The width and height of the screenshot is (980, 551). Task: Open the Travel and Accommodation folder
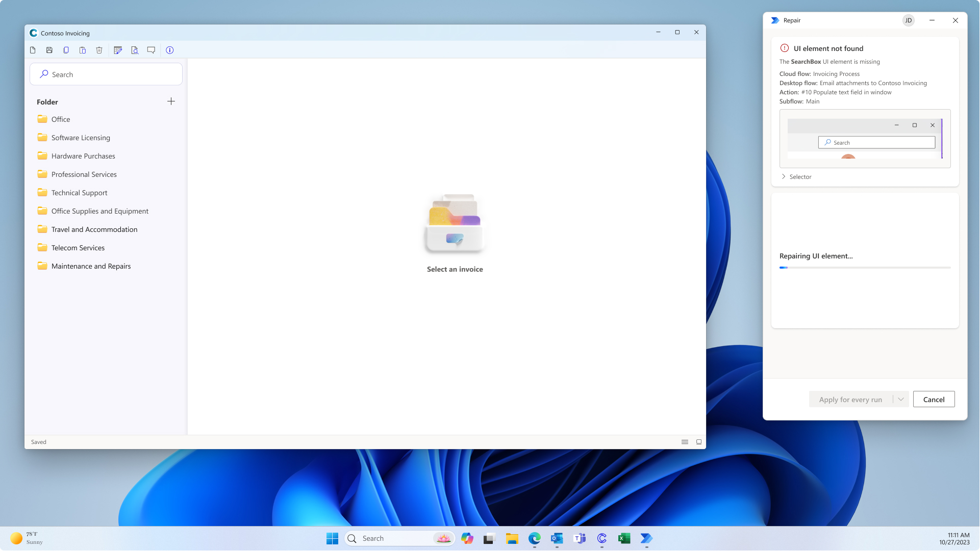coord(106,229)
